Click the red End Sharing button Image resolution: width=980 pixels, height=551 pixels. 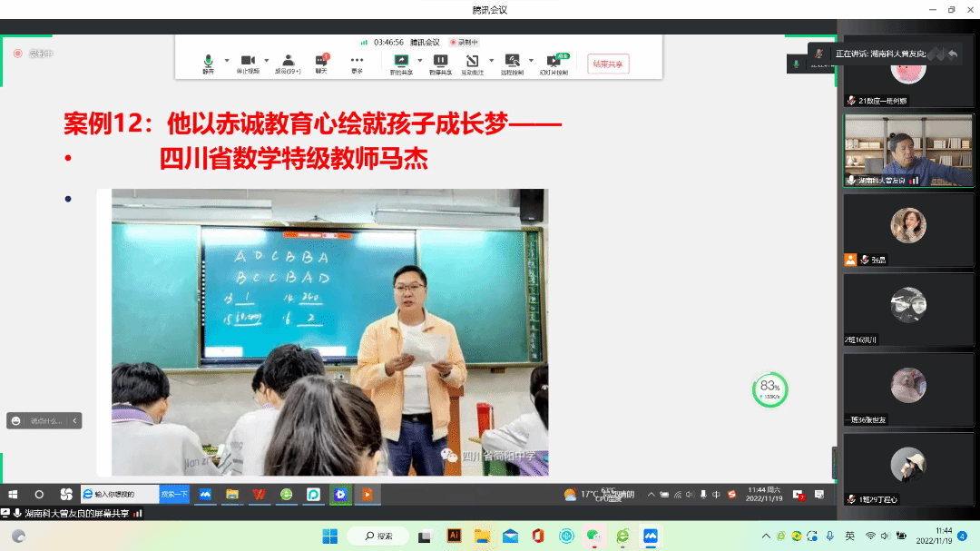608,64
